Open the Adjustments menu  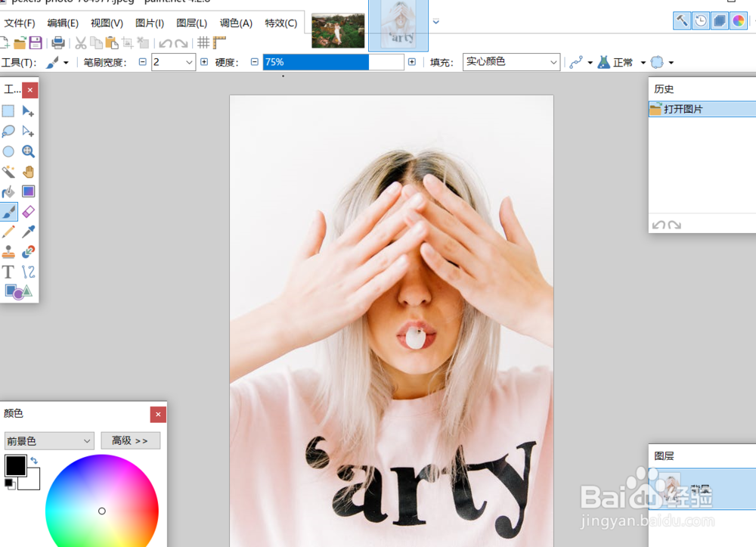(x=236, y=23)
